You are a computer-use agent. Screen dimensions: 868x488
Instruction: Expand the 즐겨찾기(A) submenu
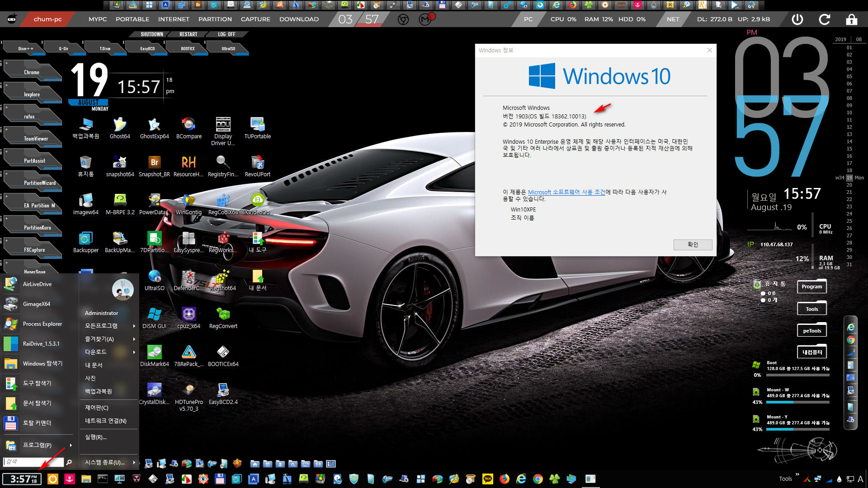110,339
